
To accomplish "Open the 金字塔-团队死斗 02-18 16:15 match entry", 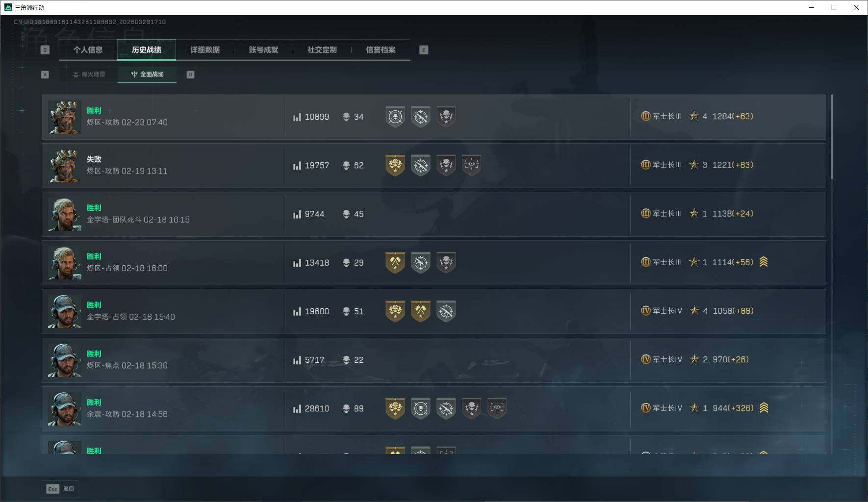I will point(434,214).
